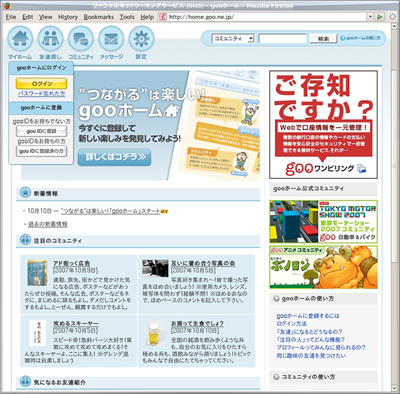Click the yellow ログイン button
The image size is (400, 394).
(42, 83)
